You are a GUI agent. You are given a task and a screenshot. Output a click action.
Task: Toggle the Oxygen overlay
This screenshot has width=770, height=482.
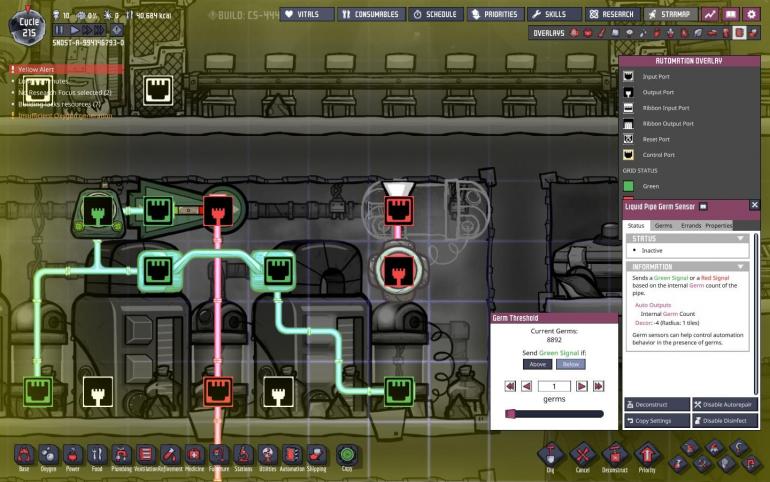coord(574,33)
